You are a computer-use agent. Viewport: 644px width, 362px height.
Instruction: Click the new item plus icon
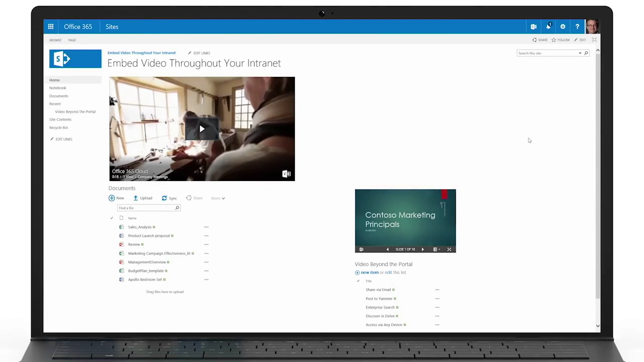pos(357,273)
